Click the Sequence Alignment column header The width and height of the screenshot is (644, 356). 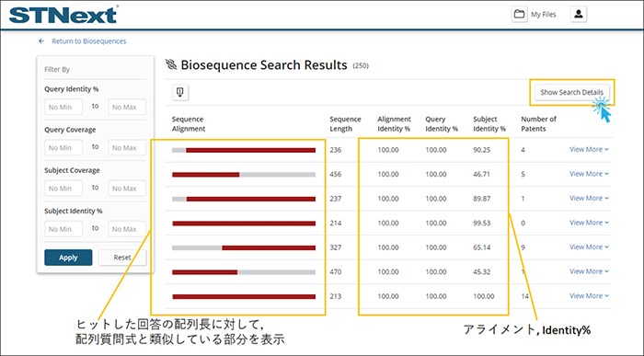click(x=189, y=123)
